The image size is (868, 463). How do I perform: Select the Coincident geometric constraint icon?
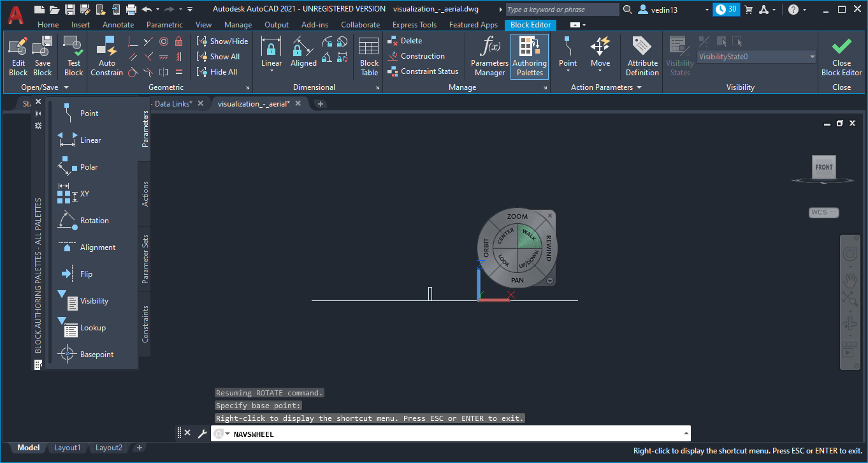(x=133, y=41)
